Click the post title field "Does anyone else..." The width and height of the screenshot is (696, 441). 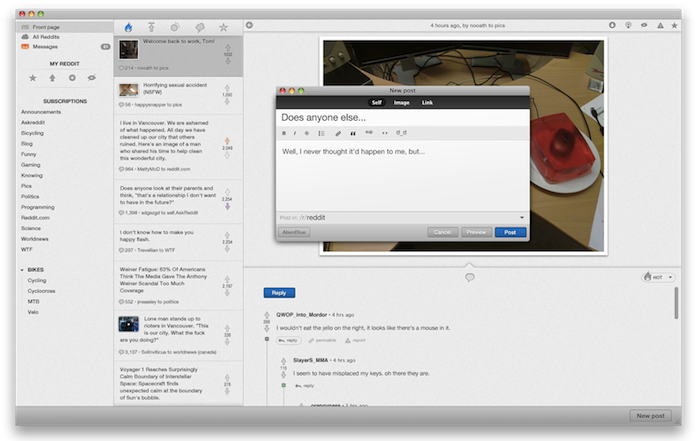tap(401, 117)
